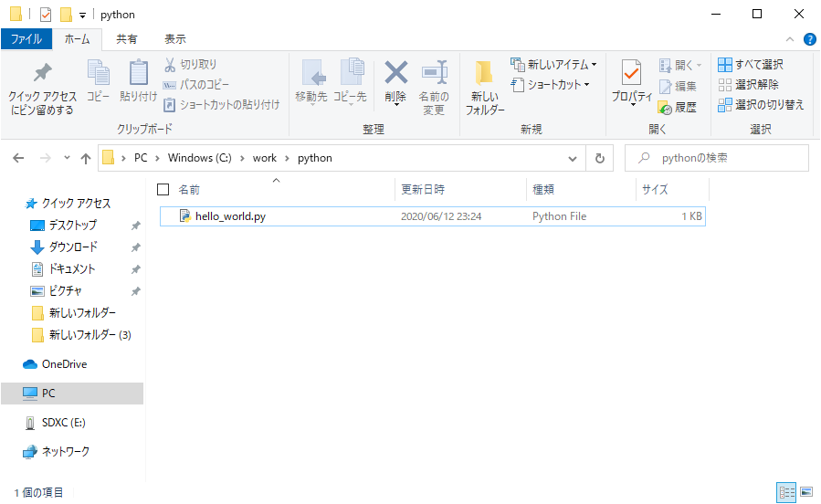Expand the New Item (新しいアイテム) dropdown
821x504 pixels.
click(x=554, y=65)
